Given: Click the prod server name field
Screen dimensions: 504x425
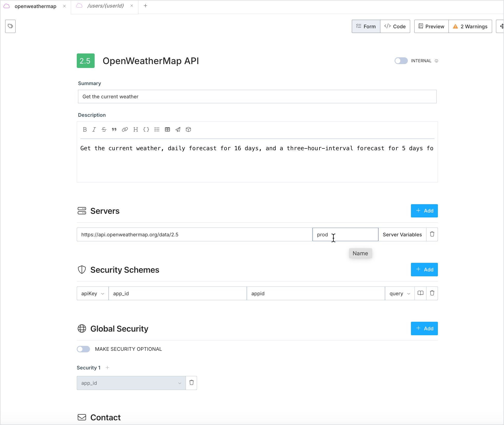Looking at the screenshot, I should 345,234.
